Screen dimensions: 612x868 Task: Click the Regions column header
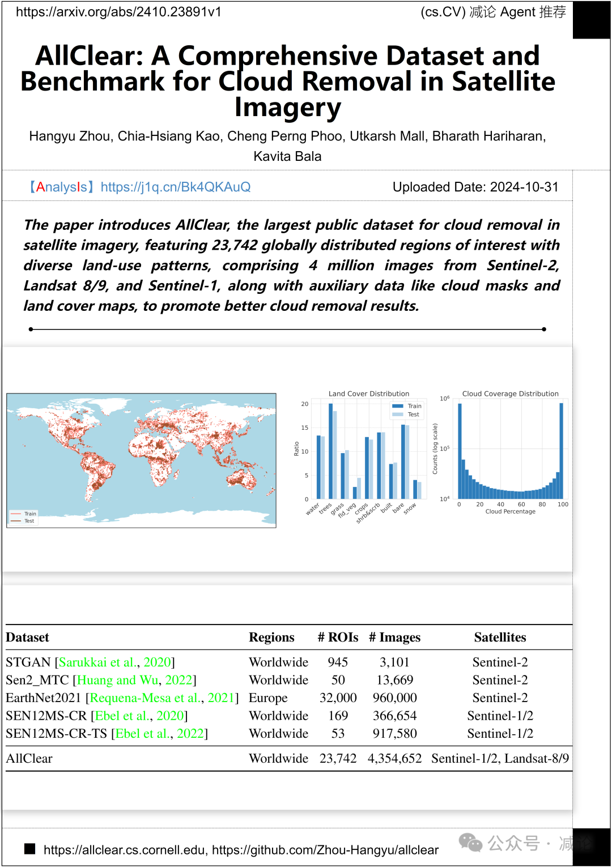pos(271,638)
